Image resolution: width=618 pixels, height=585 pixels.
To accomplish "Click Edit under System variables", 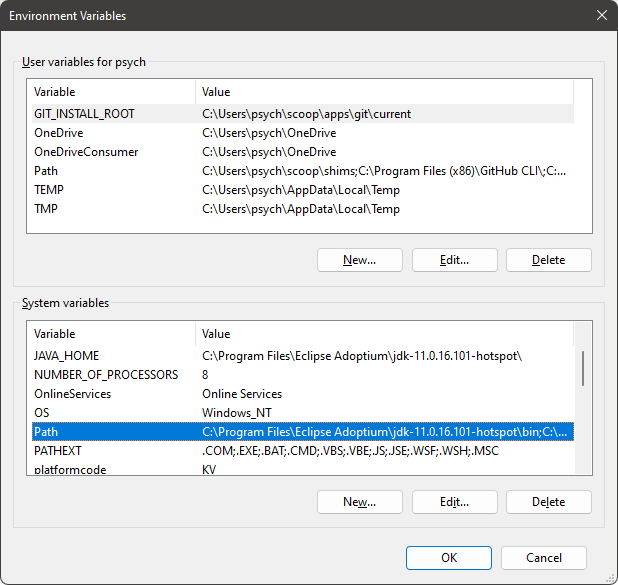I will 454,502.
